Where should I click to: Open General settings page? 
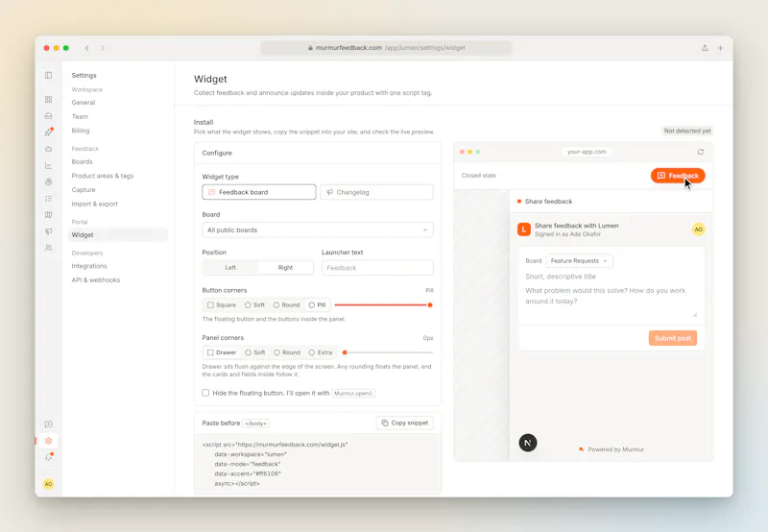84,103
